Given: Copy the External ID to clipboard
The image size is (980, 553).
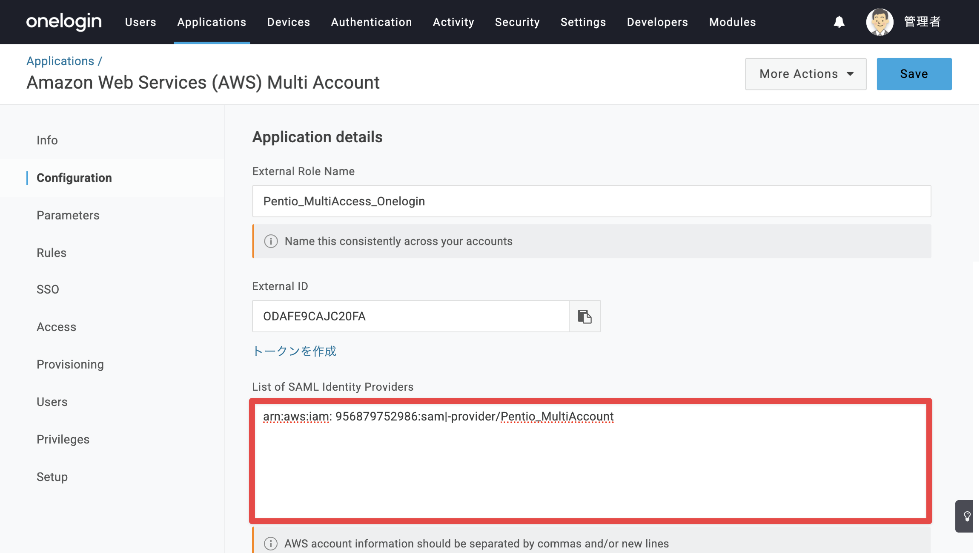Looking at the screenshot, I should tap(585, 316).
